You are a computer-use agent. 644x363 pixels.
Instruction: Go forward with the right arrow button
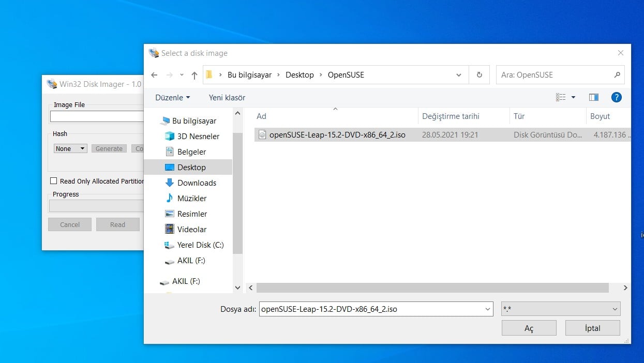tap(169, 75)
